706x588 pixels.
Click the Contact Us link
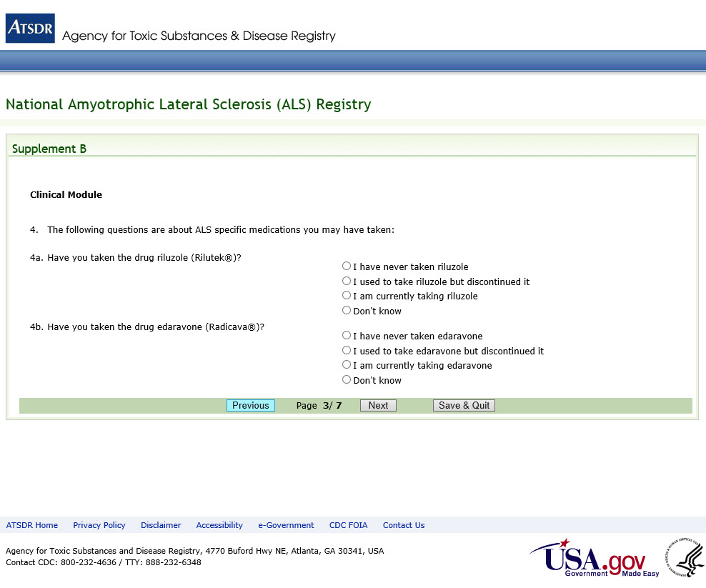404,525
